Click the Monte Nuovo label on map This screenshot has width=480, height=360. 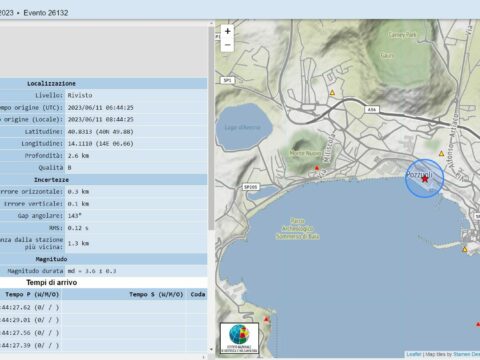[x=306, y=153]
